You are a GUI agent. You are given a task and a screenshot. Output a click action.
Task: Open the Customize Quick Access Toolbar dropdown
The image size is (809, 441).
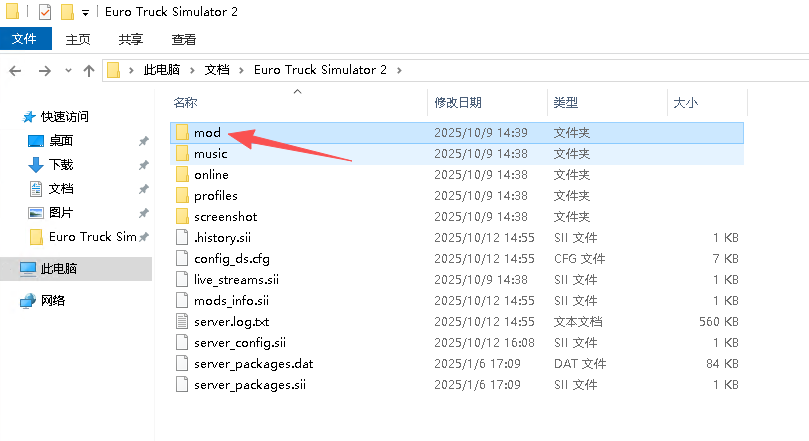click(x=85, y=13)
